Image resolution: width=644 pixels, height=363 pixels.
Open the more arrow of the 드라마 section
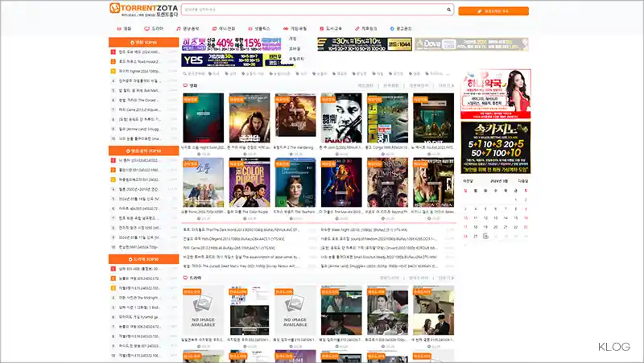coord(446,278)
